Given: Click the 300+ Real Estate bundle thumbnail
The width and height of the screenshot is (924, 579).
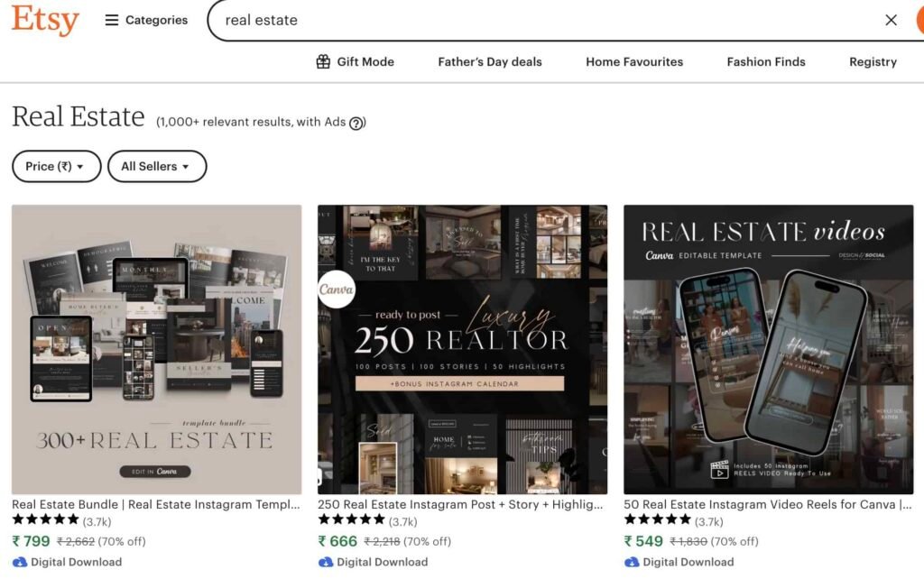Looking at the screenshot, I should (156, 349).
